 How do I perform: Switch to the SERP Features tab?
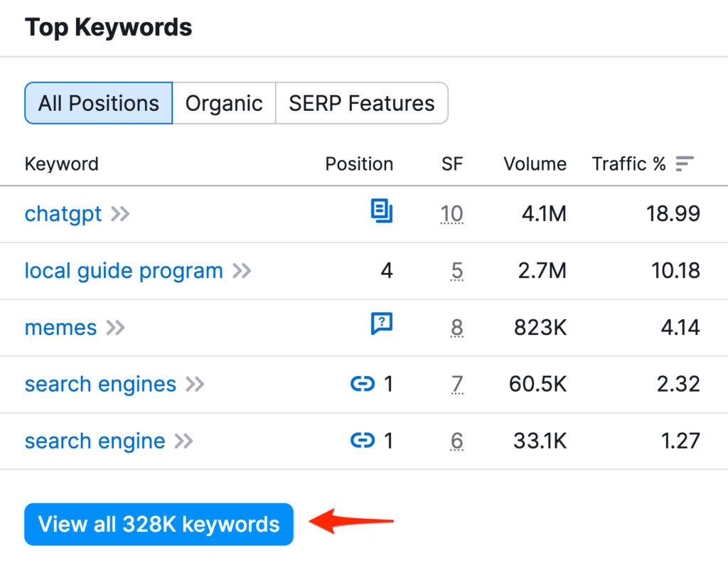[x=361, y=103]
